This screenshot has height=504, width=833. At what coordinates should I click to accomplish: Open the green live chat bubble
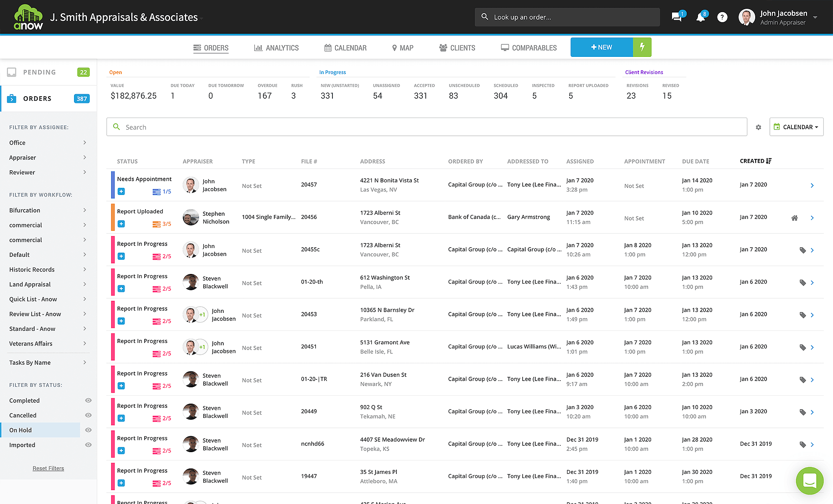(810, 481)
